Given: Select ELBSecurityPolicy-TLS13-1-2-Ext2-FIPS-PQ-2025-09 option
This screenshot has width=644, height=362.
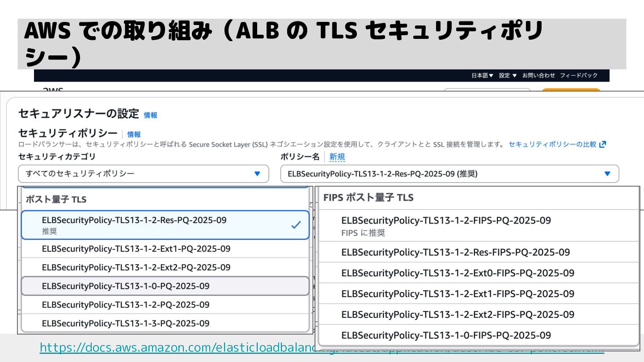Looking at the screenshot, I should click(478, 314).
